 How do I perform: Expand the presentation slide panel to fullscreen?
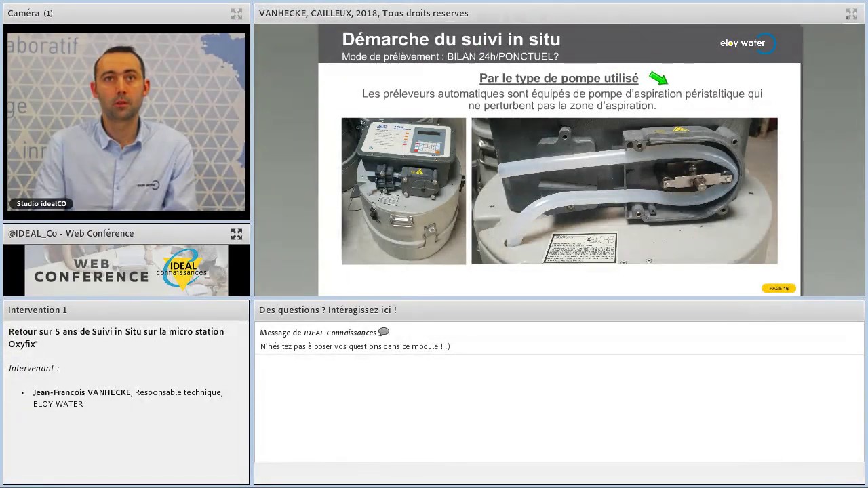click(852, 14)
